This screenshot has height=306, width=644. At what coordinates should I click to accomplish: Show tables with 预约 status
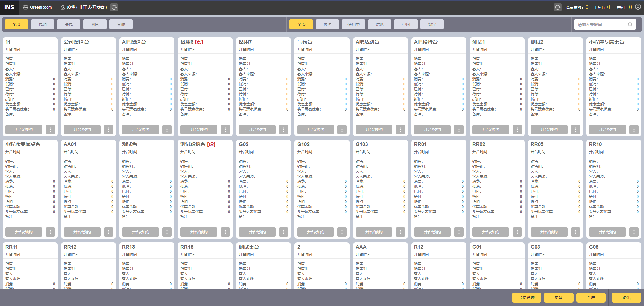pyautogui.click(x=327, y=25)
